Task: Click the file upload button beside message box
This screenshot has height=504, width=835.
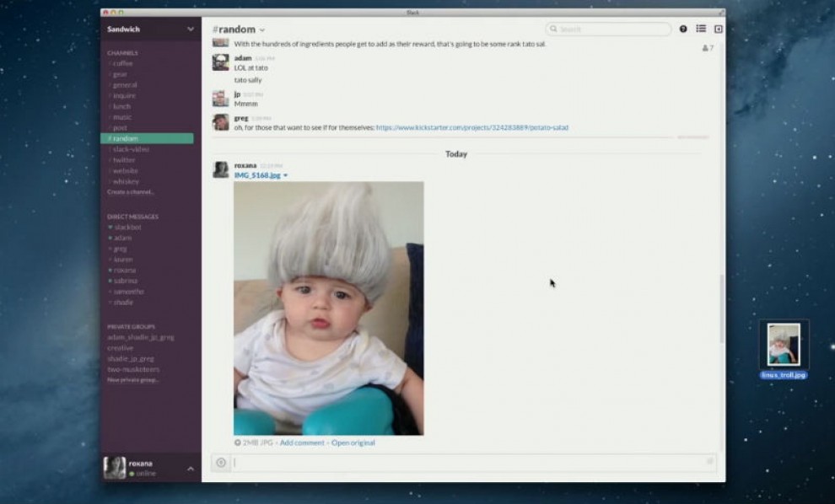Action: coord(221,463)
